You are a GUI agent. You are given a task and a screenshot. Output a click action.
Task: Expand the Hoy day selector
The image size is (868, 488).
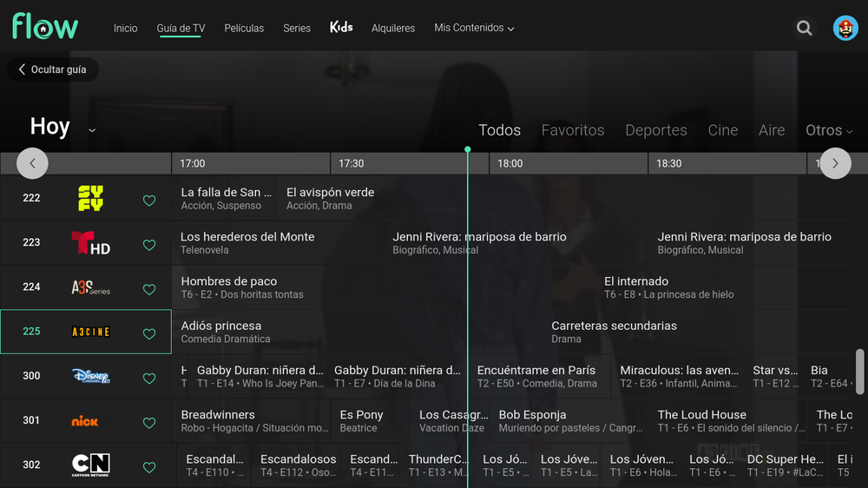(x=91, y=130)
